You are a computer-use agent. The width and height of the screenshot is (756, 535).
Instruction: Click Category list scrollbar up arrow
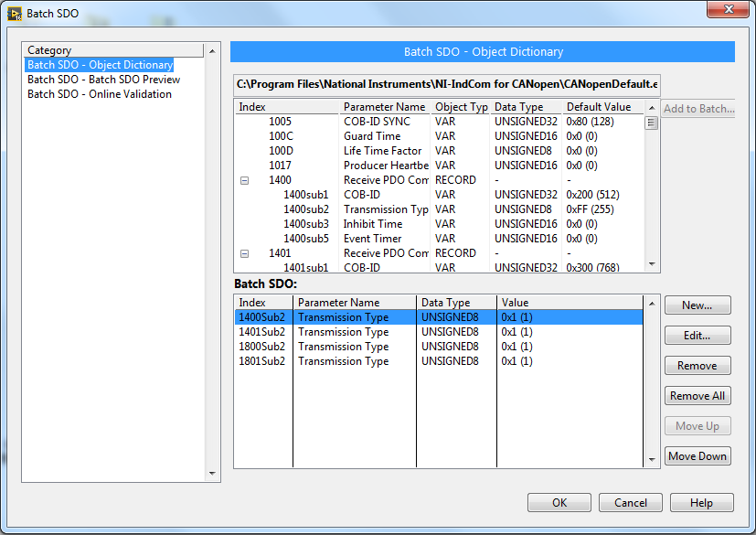click(x=212, y=51)
